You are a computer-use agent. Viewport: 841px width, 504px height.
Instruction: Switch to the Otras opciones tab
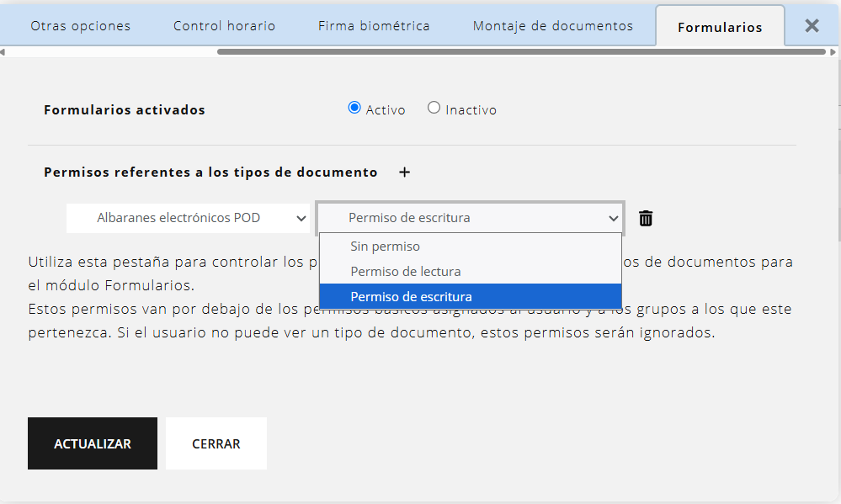80,26
